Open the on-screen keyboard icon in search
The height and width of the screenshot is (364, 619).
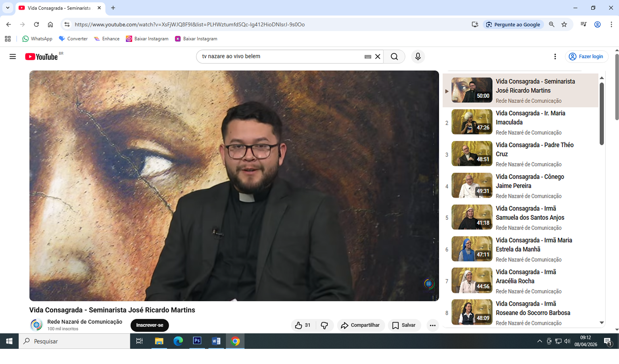tap(368, 57)
